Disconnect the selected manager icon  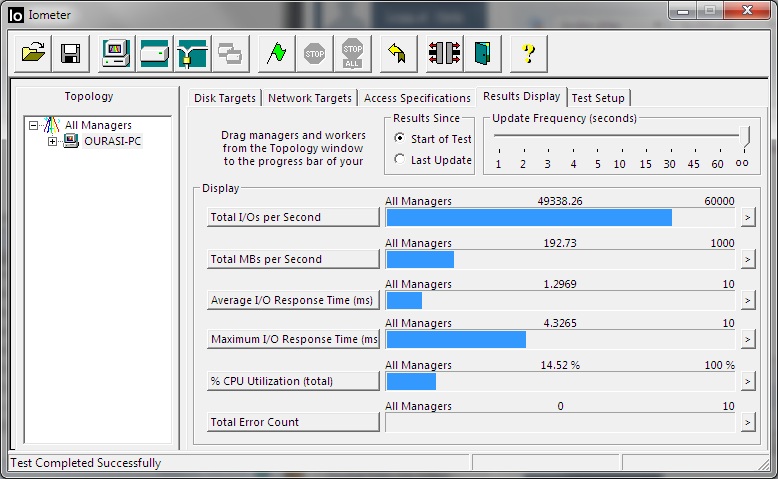(444, 54)
